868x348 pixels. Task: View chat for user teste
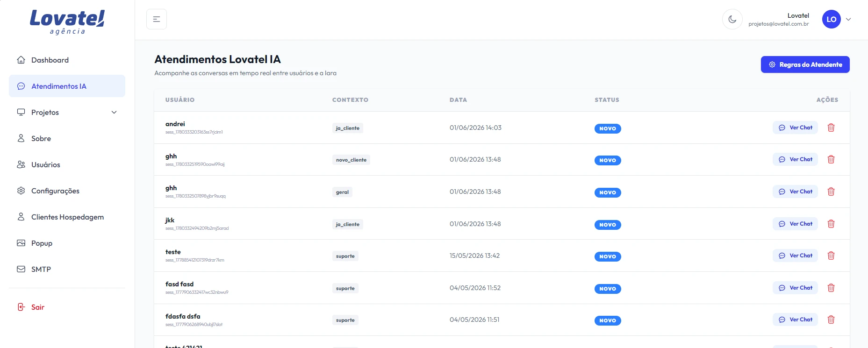coord(795,256)
